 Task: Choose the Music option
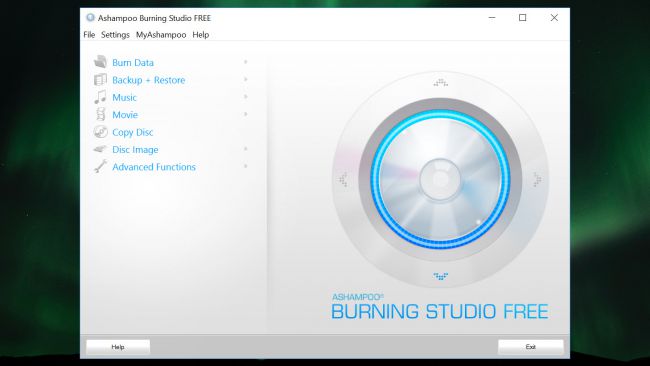[124, 97]
